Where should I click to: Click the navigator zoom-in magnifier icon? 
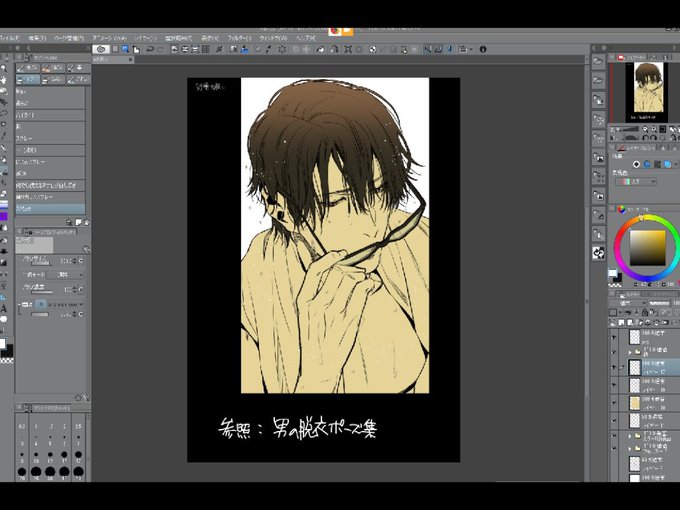click(x=654, y=129)
